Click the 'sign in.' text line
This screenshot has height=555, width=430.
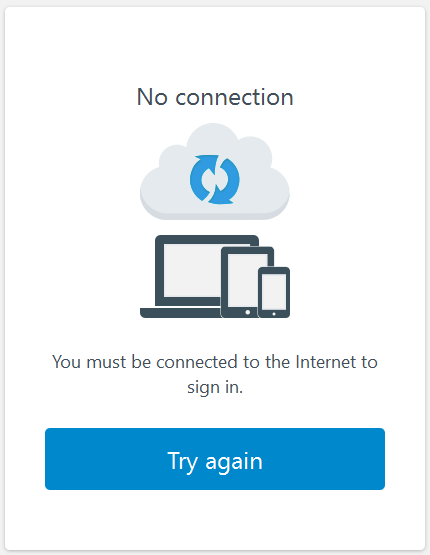tap(215, 387)
